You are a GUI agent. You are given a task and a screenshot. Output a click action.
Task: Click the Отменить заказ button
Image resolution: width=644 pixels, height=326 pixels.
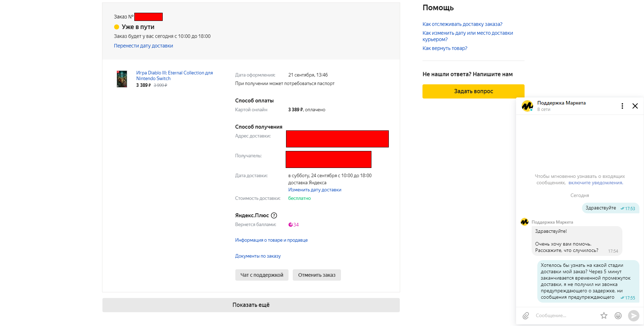click(x=317, y=275)
